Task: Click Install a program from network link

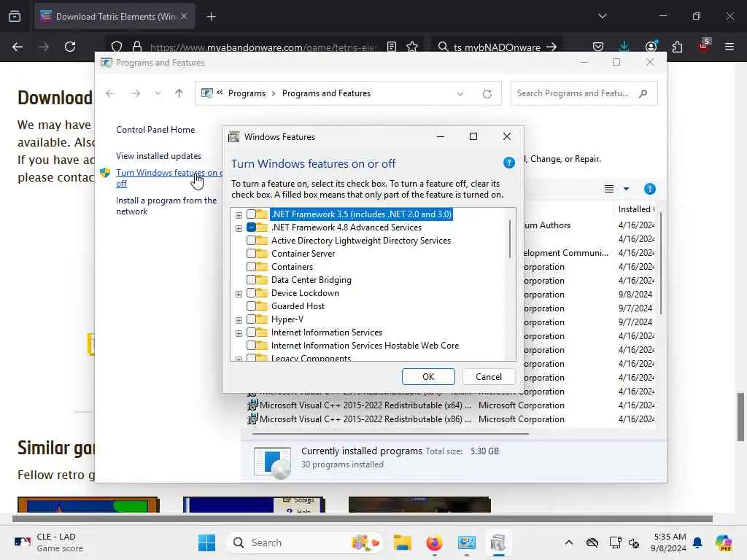Action: [166, 206]
